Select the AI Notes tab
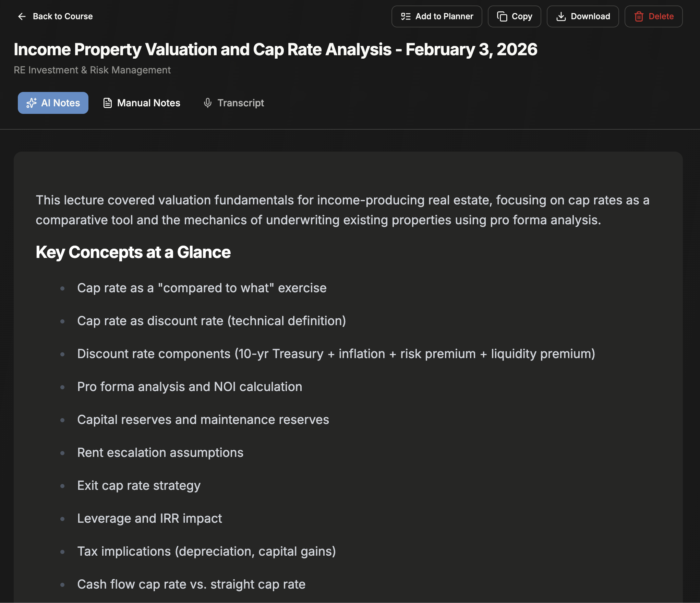Screen dimensions: 700x603 (53, 103)
